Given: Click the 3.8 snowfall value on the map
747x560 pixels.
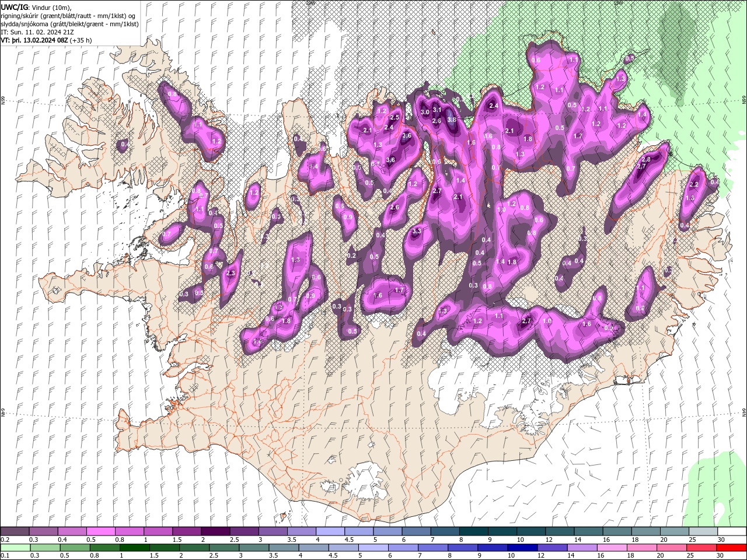Looking at the screenshot, I should tap(452, 120).
